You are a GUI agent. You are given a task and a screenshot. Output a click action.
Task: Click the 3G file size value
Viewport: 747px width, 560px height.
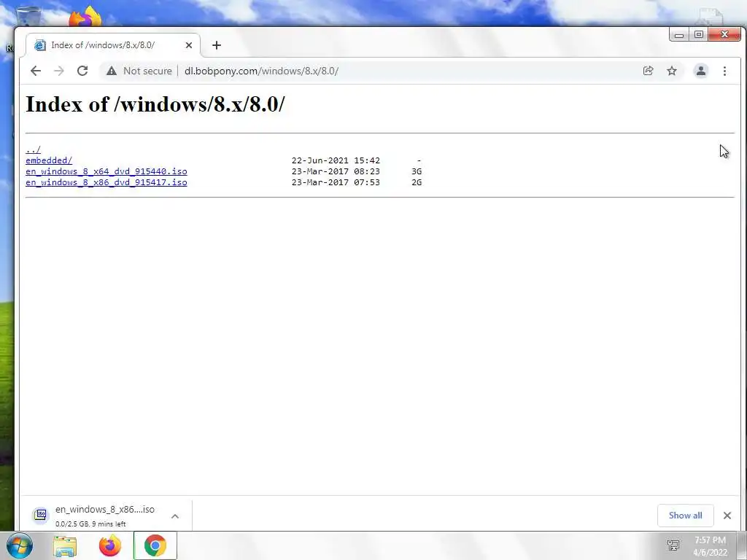coord(417,171)
